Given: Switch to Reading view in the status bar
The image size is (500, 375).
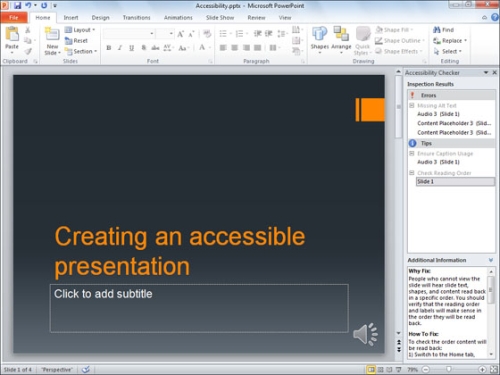Looking at the screenshot, I should point(389,369).
